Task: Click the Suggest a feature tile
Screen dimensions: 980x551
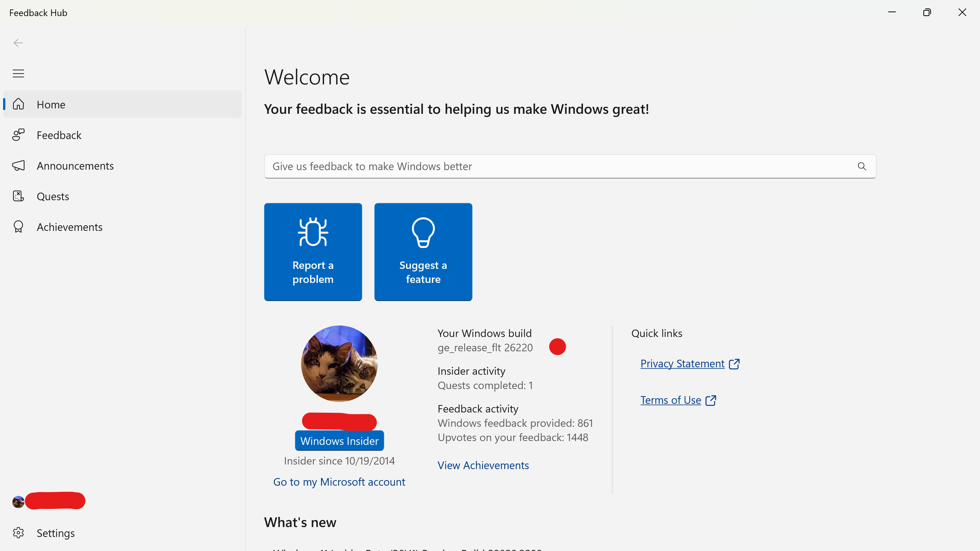Action: [423, 252]
